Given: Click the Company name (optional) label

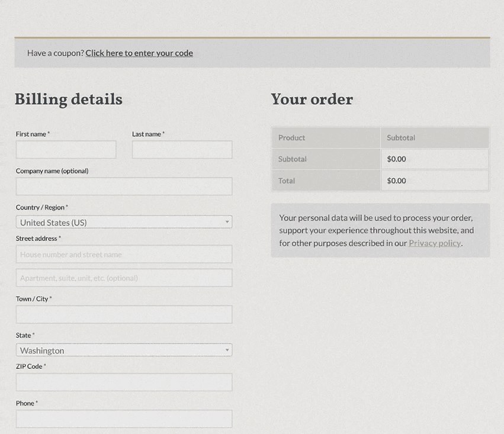Looking at the screenshot, I should pos(52,171).
